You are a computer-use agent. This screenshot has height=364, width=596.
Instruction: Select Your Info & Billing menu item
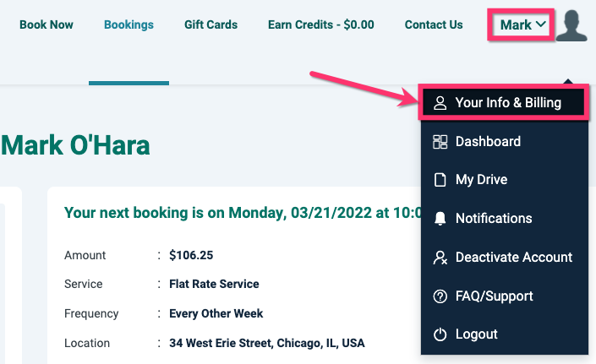(507, 103)
